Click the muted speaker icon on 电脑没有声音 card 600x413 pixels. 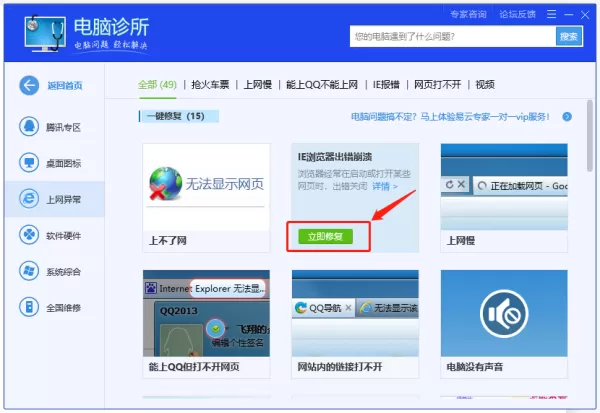[504, 313]
